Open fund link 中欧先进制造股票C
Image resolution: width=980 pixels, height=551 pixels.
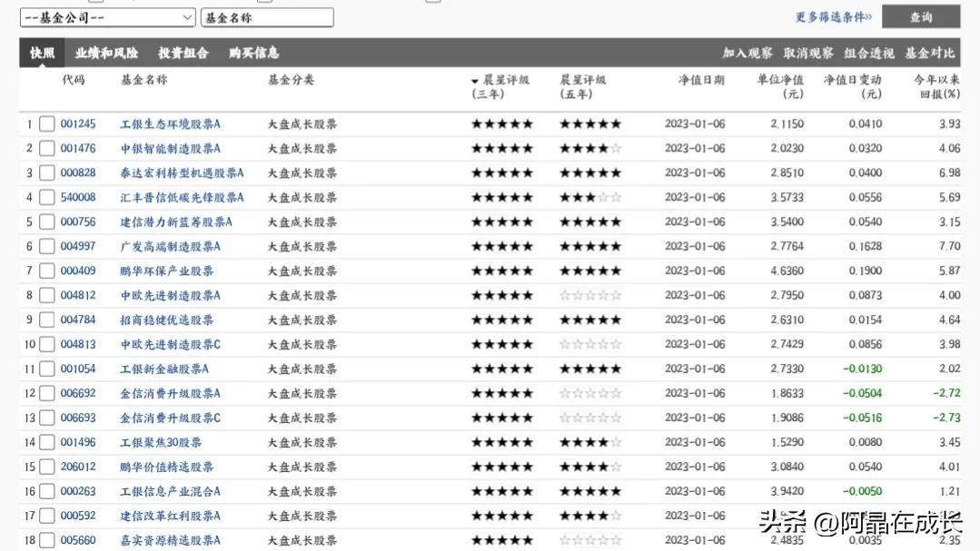coord(170,344)
